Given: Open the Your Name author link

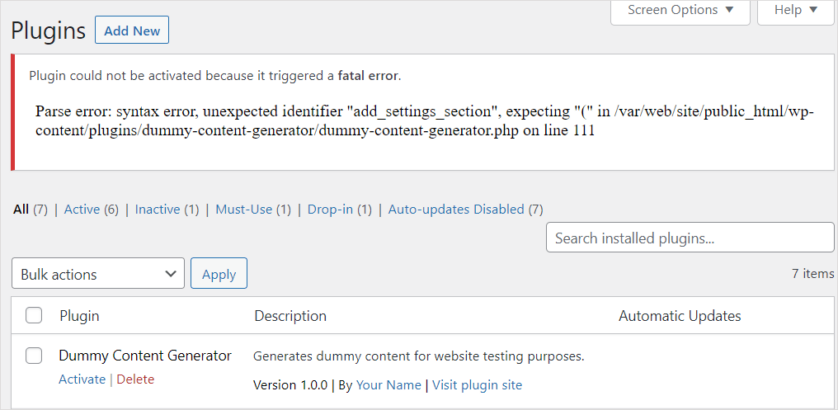Looking at the screenshot, I should coord(388,385).
